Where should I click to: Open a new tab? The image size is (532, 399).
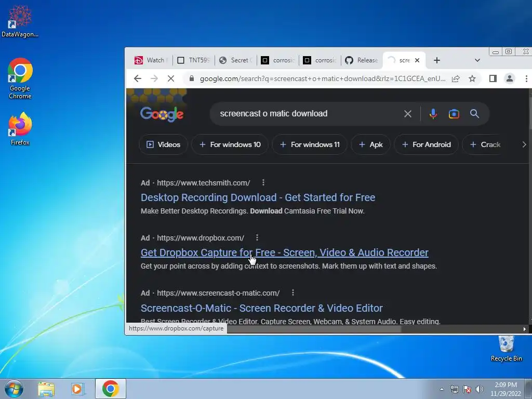click(x=437, y=60)
